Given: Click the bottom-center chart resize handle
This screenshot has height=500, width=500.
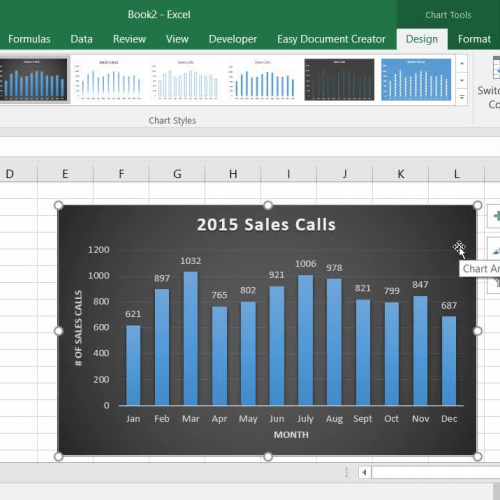Looking at the screenshot, I should tap(268, 456).
